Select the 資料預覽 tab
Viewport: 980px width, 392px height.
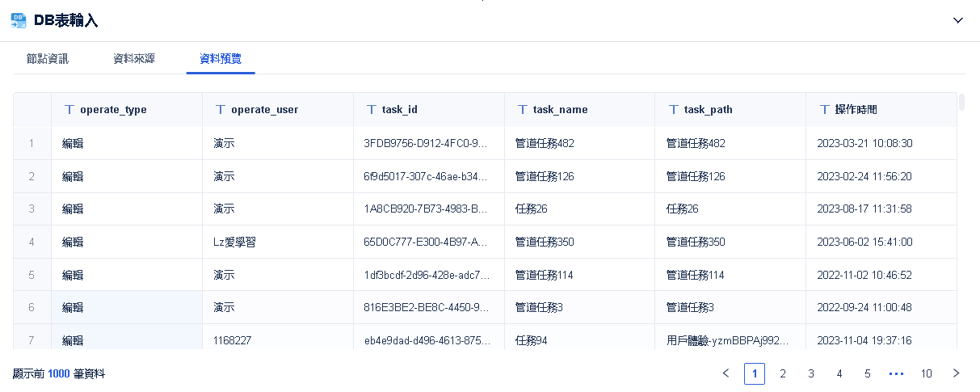click(x=221, y=58)
